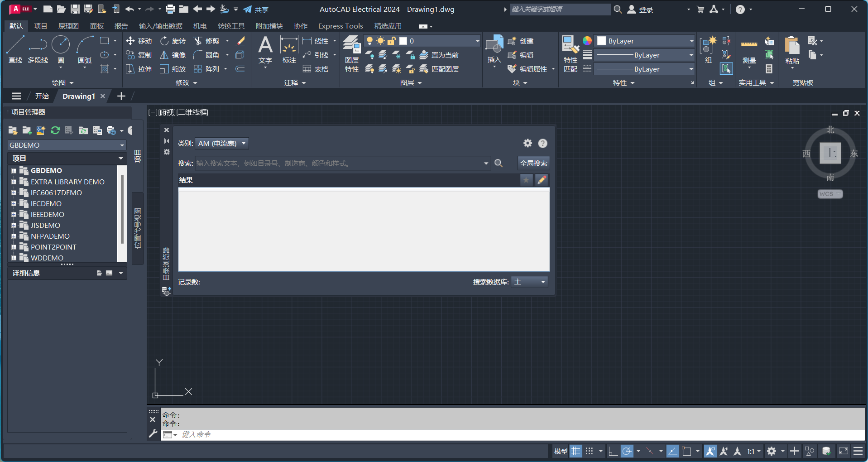This screenshot has height=462, width=868.
Task: Click the color wheel icon in Properties
Action: coord(587,41)
